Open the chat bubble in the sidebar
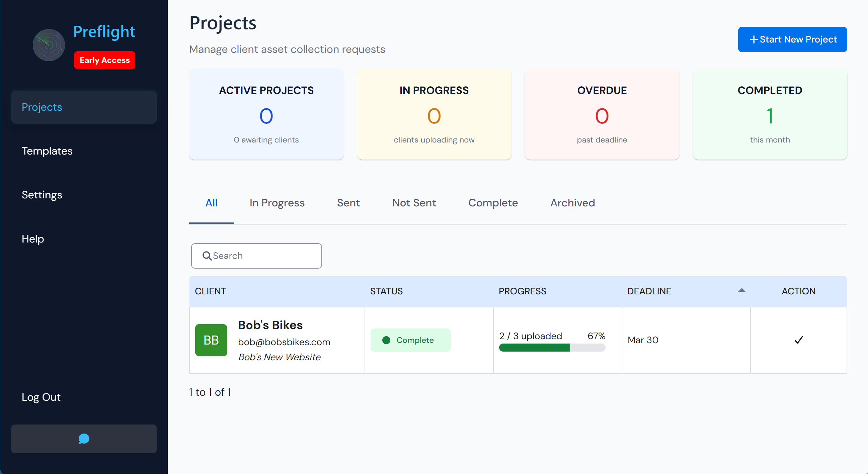The width and height of the screenshot is (868, 474). point(84,439)
